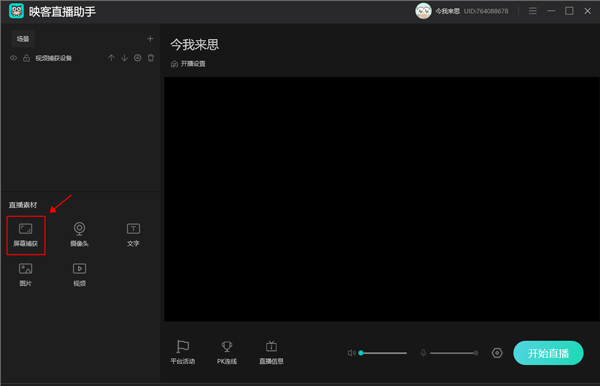Image resolution: width=600 pixels, height=386 pixels.
Task: Select the 视频捕获设备 source row
Action: point(81,58)
